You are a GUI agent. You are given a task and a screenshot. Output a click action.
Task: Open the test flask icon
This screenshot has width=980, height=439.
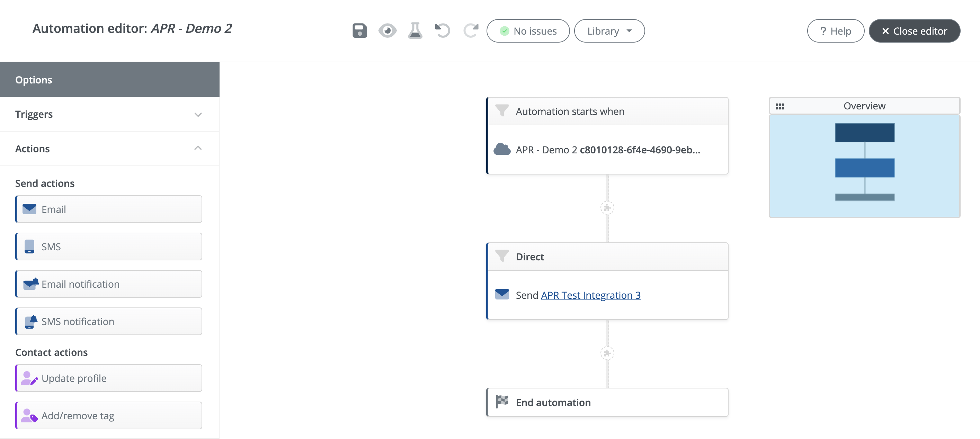point(415,31)
